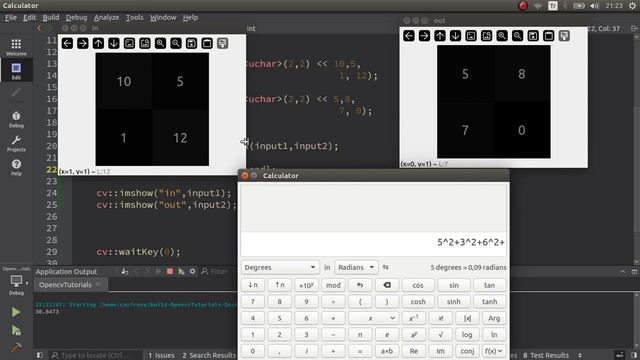Screen dimensions: 640x360
Task: Click the Build hammer icon
Action: coord(16,347)
